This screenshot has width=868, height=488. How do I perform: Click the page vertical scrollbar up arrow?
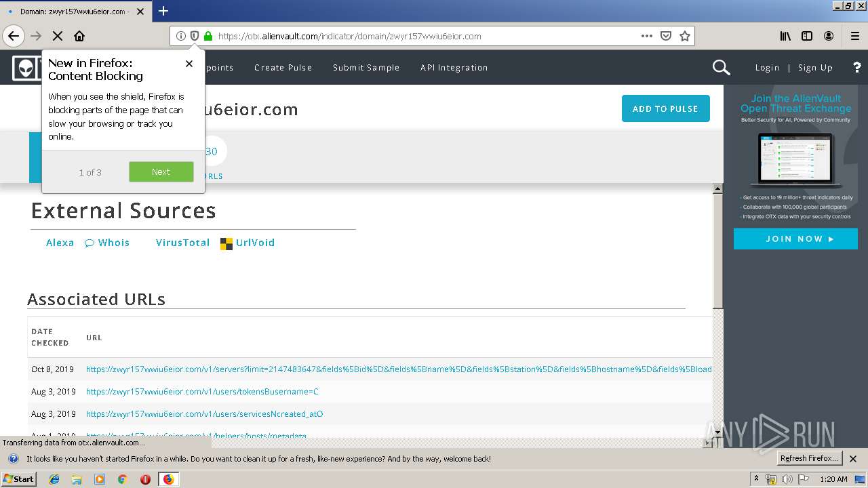(x=717, y=188)
